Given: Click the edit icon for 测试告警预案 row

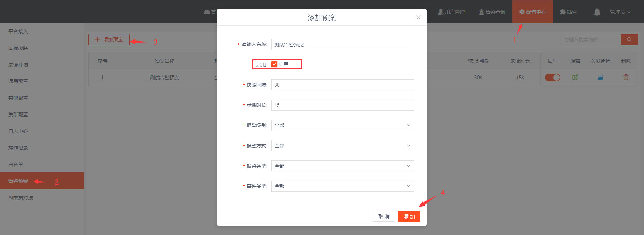Looking at the screenshot, I should pyautogui.click(x=575, y=77).
